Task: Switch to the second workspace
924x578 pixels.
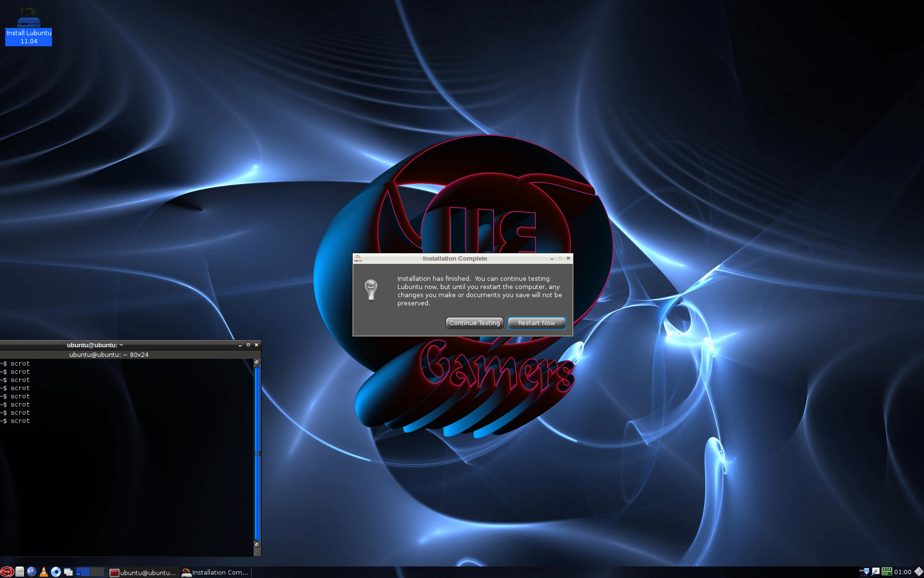Action: [x=97, y=572]
